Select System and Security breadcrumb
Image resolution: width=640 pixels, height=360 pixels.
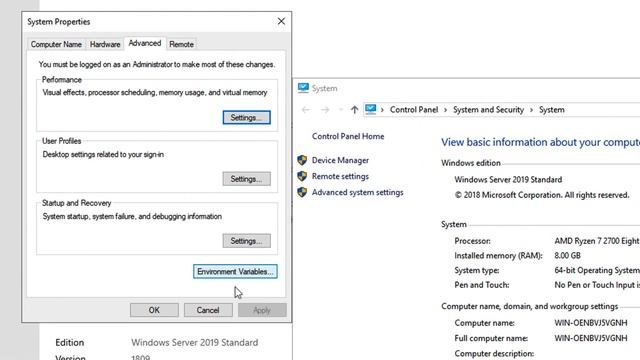489,110
